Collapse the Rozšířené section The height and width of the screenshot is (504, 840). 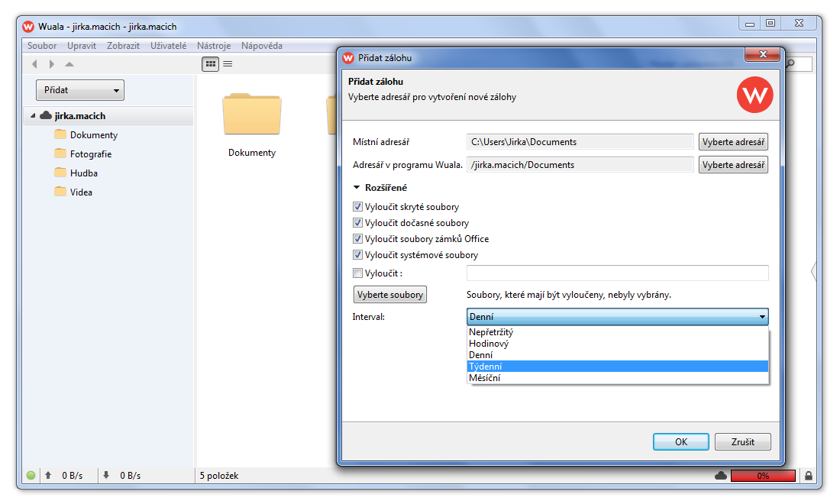click(357, 188)
